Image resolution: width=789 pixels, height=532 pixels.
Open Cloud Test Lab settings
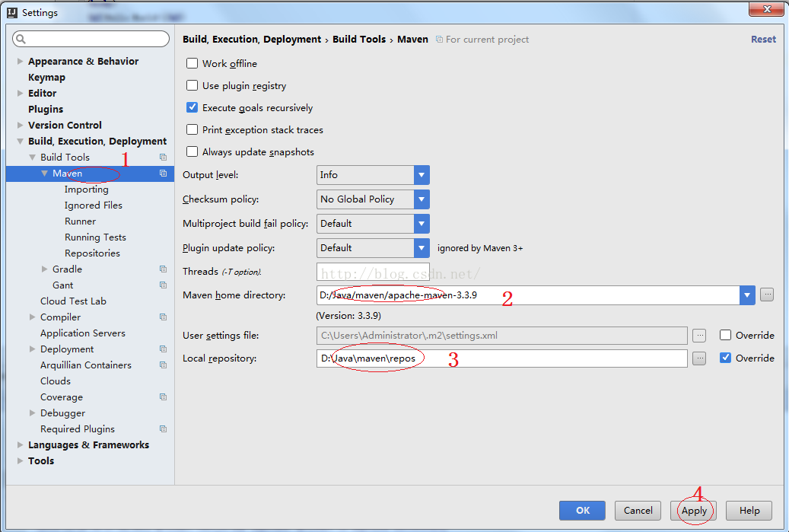coord(74,301)
